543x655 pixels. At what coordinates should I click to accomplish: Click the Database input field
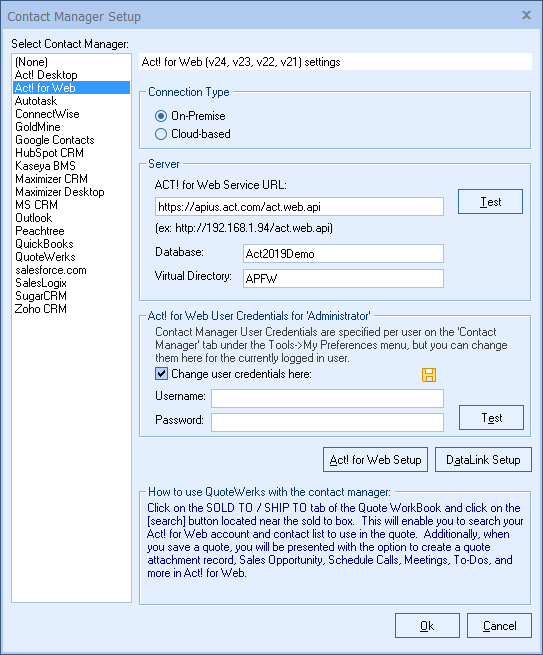pos(343,254)
